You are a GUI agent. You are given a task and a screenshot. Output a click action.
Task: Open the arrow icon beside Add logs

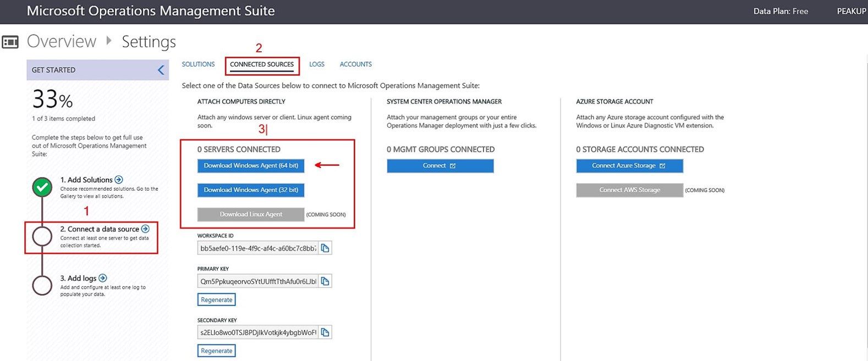point(103,278)
